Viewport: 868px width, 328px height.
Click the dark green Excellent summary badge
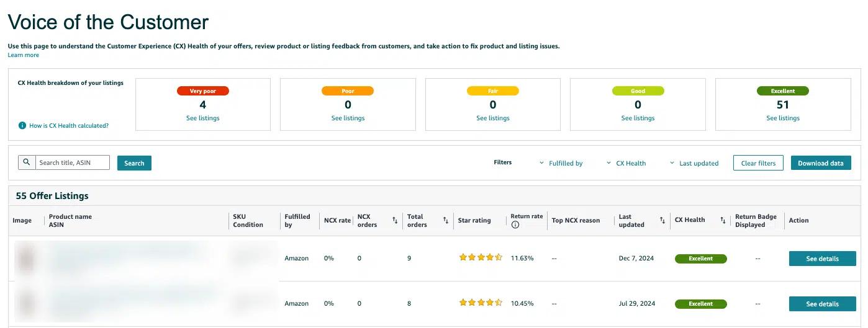tap(783, 91)
